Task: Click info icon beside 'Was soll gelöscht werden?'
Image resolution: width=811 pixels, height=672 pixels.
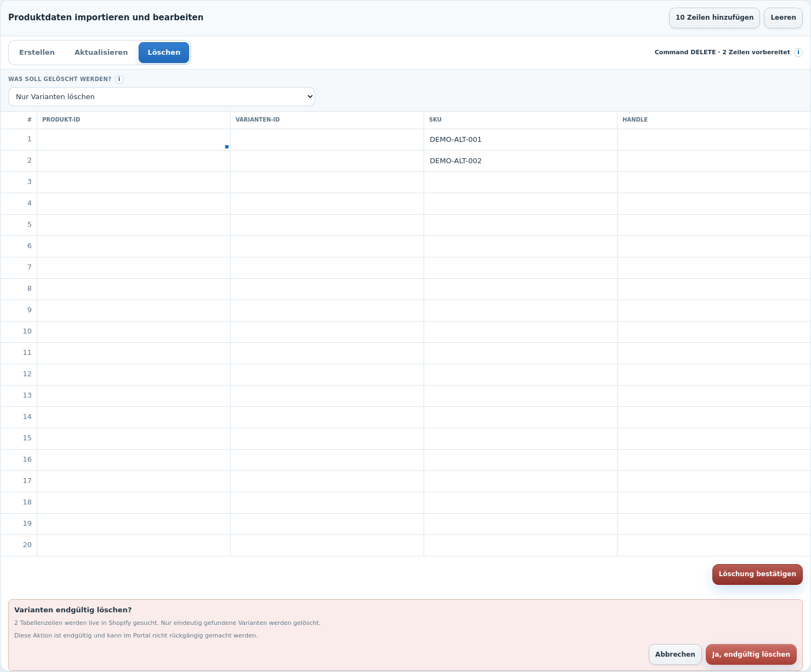Action: pyautogui.click(x=119, y=79)
